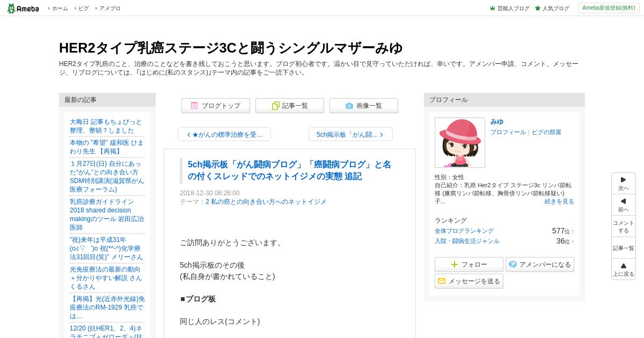
Task: Open 全体ブログランキング link
Action: click(x=464, y=231)
